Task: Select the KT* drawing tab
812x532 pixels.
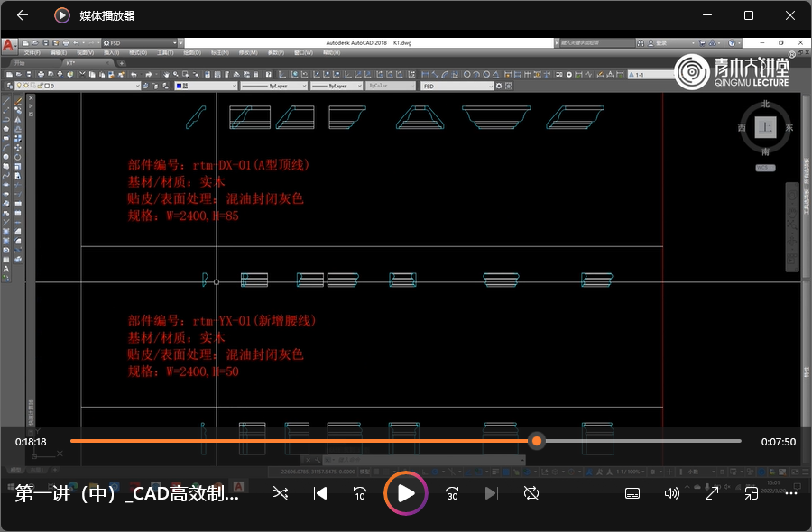Action: [86, 63]
